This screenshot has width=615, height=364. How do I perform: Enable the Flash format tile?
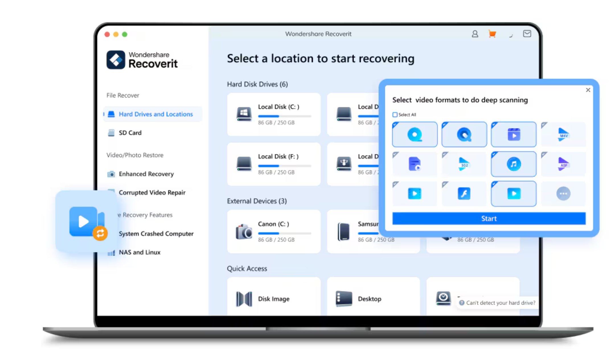click(464, 194)
